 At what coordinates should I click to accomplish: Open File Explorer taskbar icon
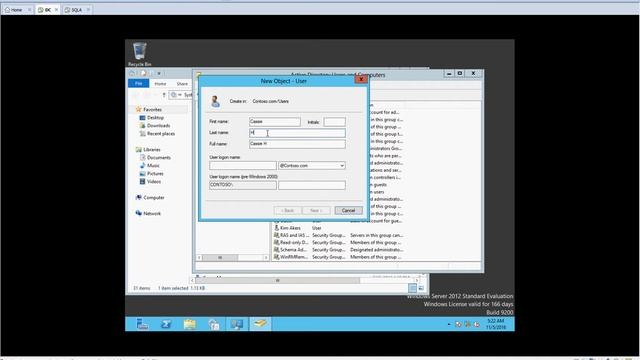click(x=190, y=324)
